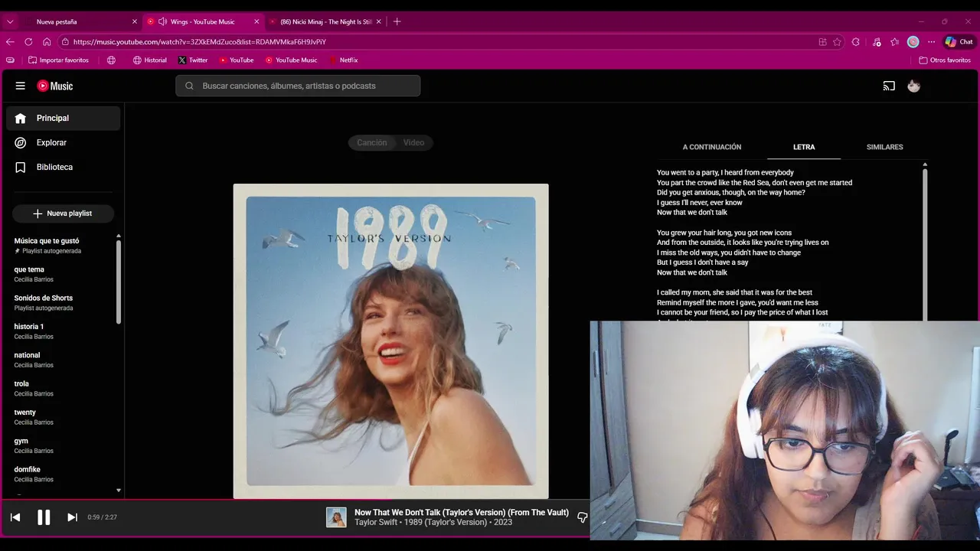The width and height of the screenshot is (980, 551).
Task: Switch to Video mode
Action: click(413, 142)
